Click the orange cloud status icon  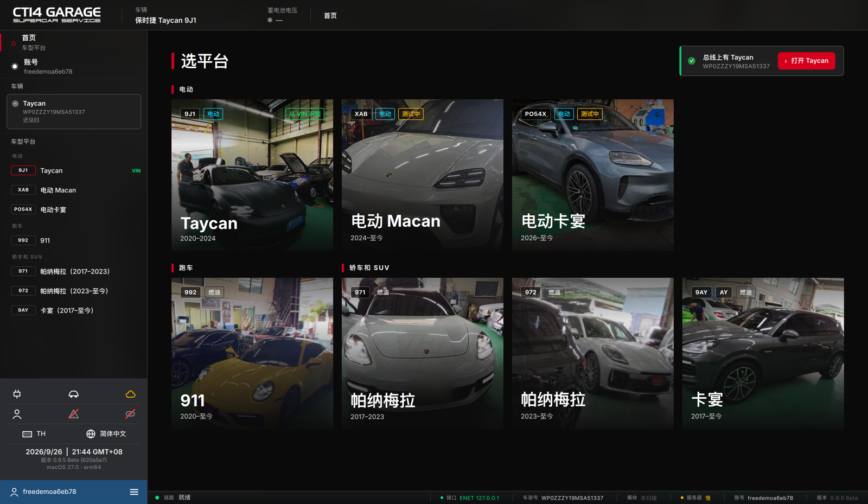pyautogui.click(x=130, y=394)
